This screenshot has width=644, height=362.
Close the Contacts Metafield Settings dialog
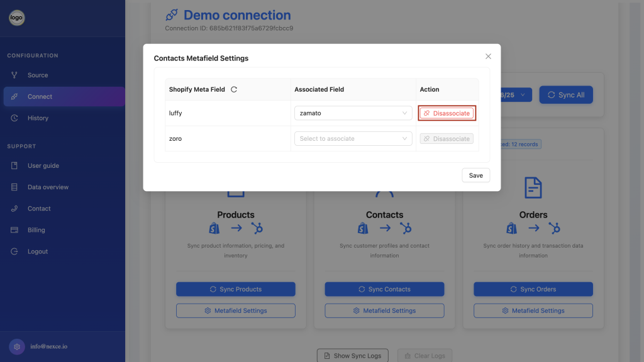(x=488, y=56)
